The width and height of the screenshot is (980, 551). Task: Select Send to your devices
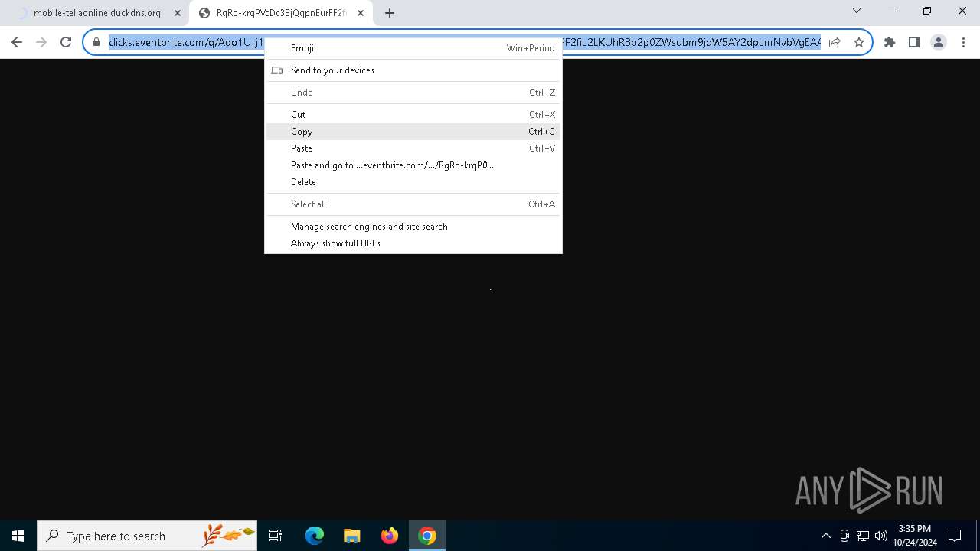pyautogui.click(x=413, y=70)
